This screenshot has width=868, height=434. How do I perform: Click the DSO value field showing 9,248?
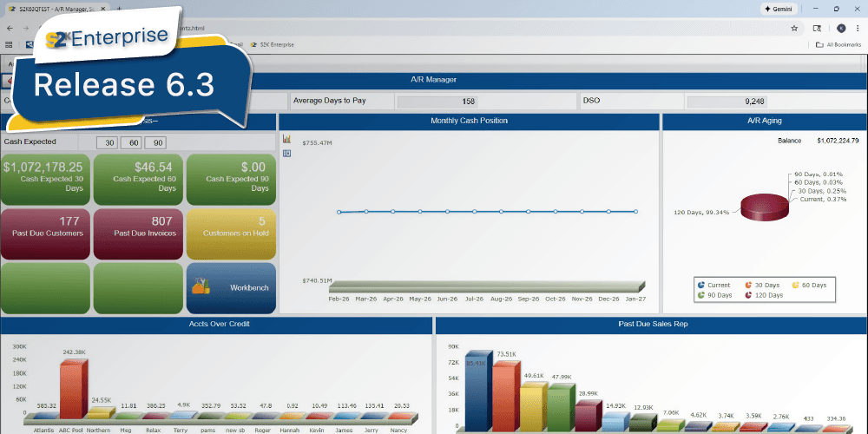click(x=727, y=102)
